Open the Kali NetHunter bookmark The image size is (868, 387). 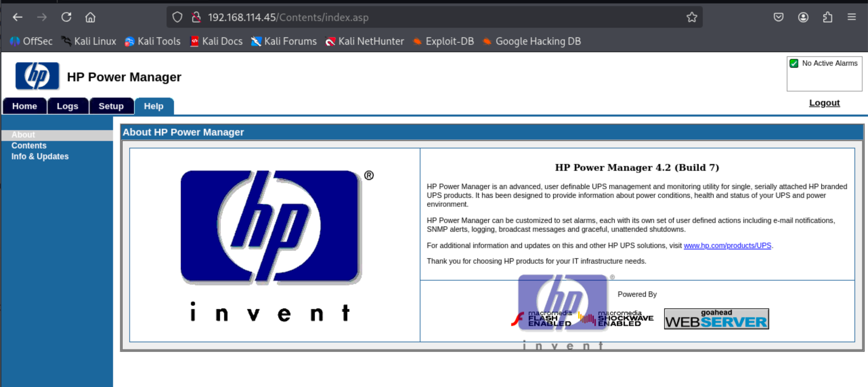tap(365, 41)
